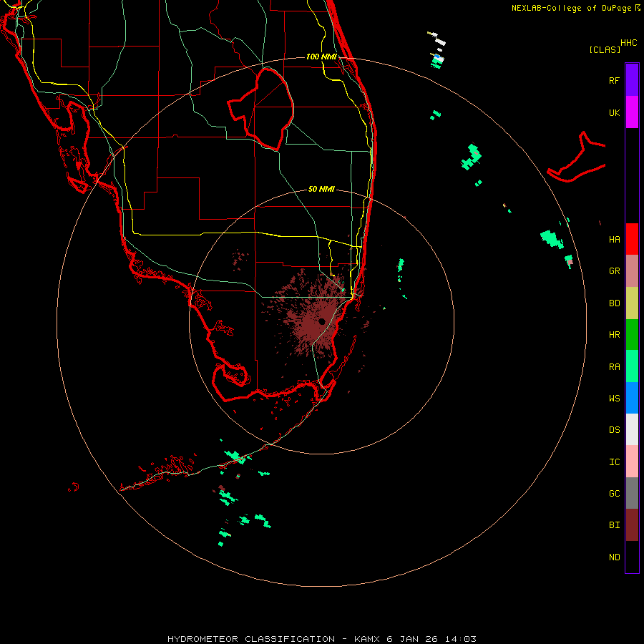Click the blue WS legend swatch

click(x=632, y=398)
